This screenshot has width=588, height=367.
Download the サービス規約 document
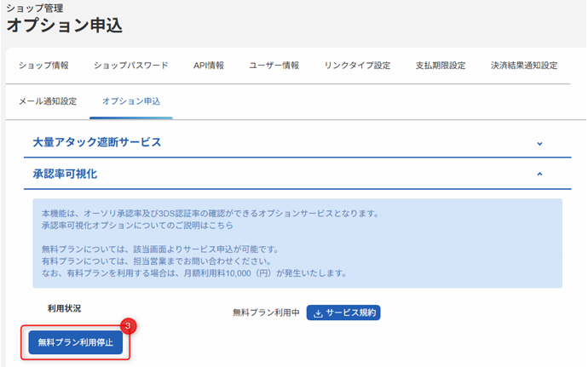tap(343, 313)
